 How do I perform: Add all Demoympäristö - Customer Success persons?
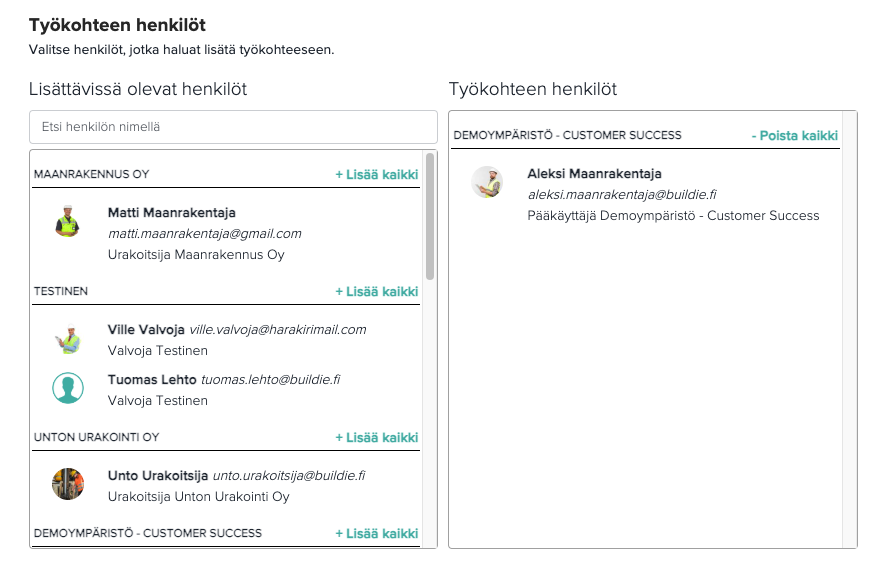coord(377,534)
